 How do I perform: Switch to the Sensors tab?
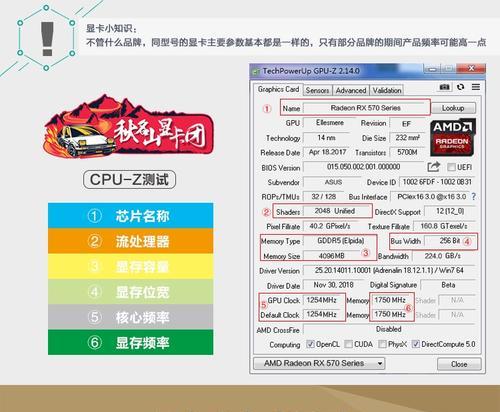317,90
